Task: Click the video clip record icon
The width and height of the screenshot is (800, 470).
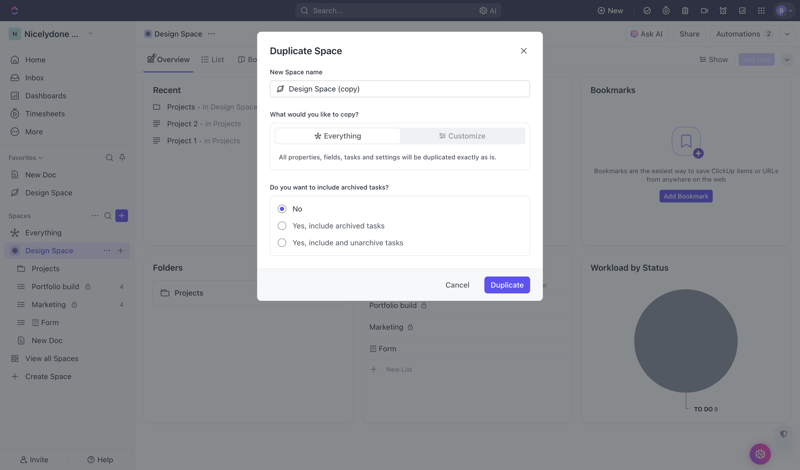Action: pyautogui.click(x=704, y=10)
